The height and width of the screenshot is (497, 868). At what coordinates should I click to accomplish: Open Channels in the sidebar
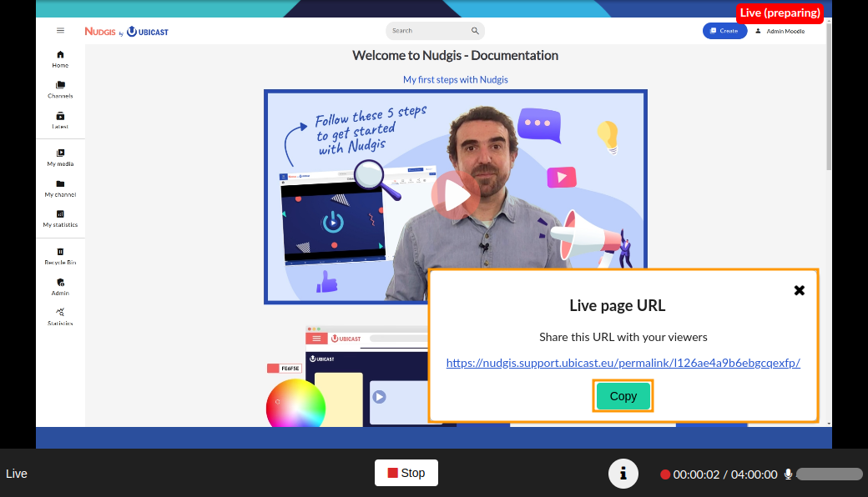(60, 89)
